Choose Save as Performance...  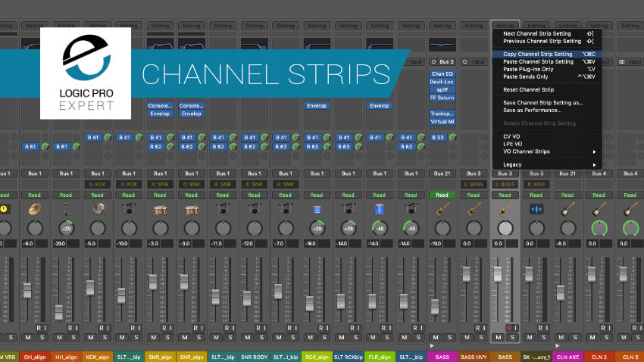pos(547,110)
